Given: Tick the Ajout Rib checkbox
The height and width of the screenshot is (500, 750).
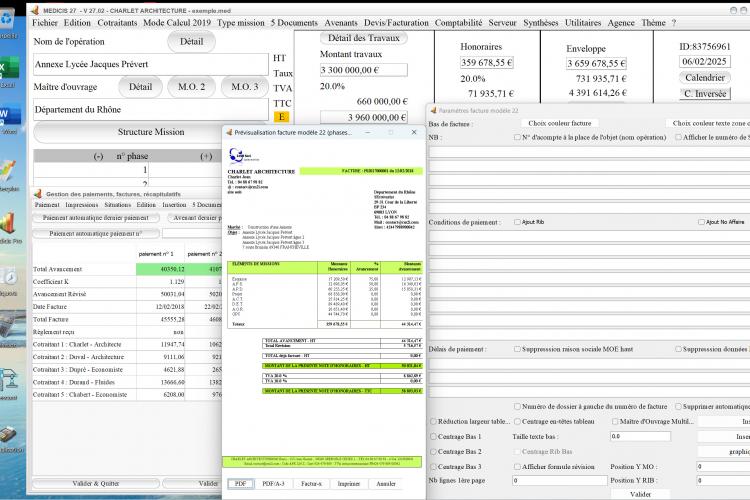Looking at the screenshot, I should [517, 222].
